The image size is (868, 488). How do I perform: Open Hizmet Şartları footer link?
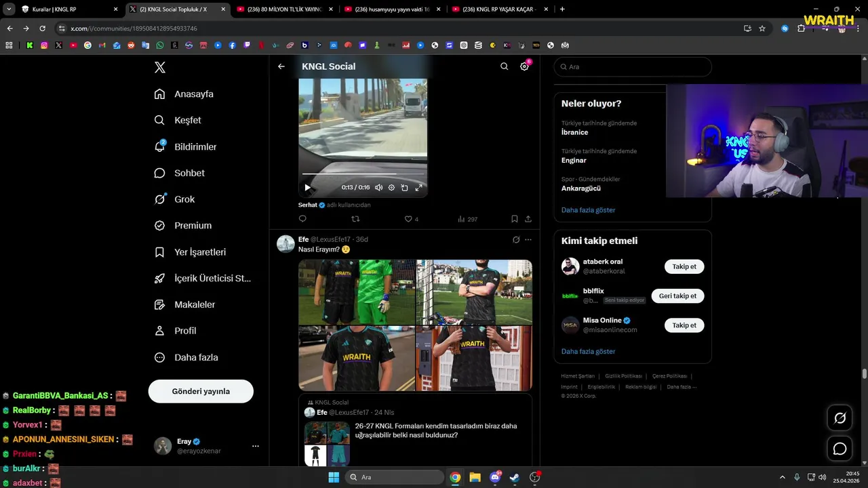(x=578, y=376)
